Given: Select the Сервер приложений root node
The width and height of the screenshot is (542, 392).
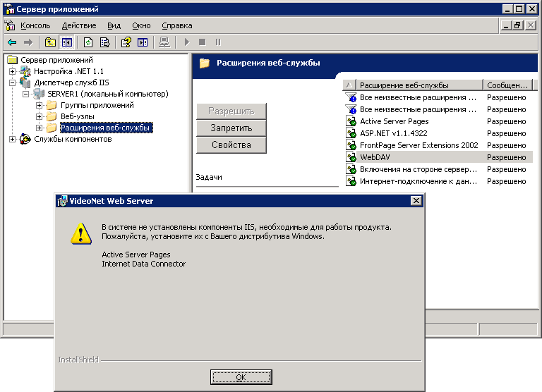Looking at the screenshot, I should (56, 60).
